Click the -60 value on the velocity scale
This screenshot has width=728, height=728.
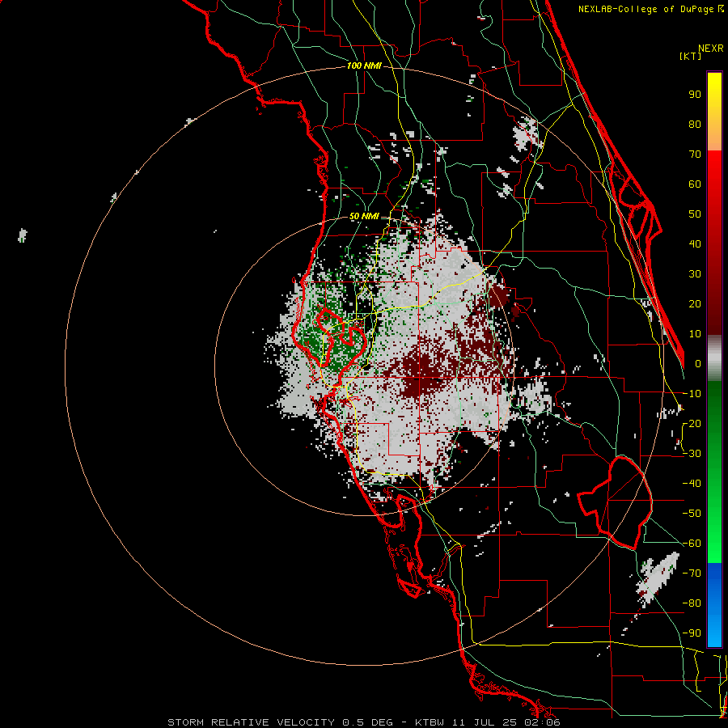click(x=692, y=544)
